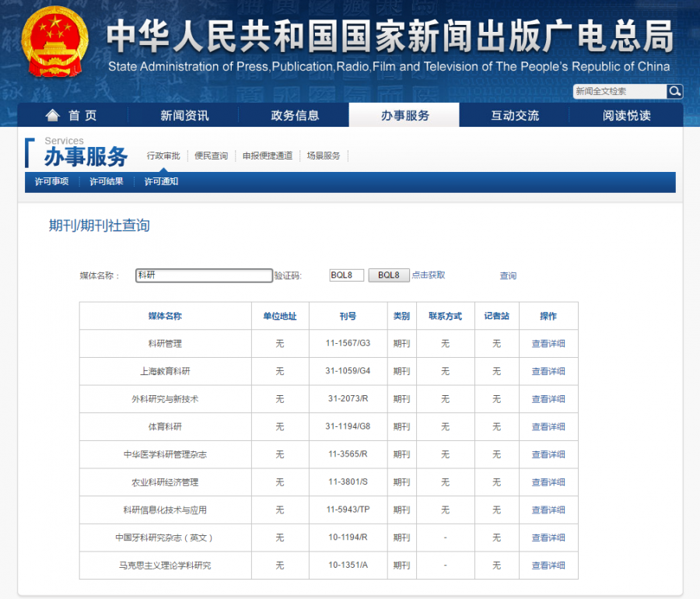Select the 申报便捷通道 sub-menu item

[x=268, y=156]
